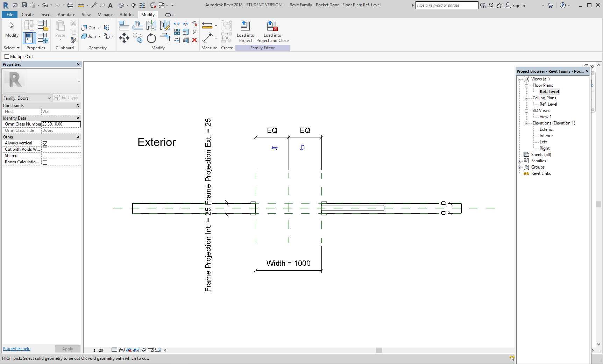603x364 pixels.
Task: Check the Room Calculation Point checkbox
Action: 45,162
